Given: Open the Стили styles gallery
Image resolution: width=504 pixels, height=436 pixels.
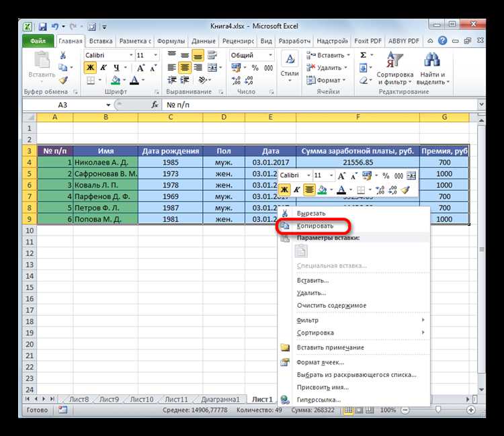Looking at the screenshot, I should [290, 67].
